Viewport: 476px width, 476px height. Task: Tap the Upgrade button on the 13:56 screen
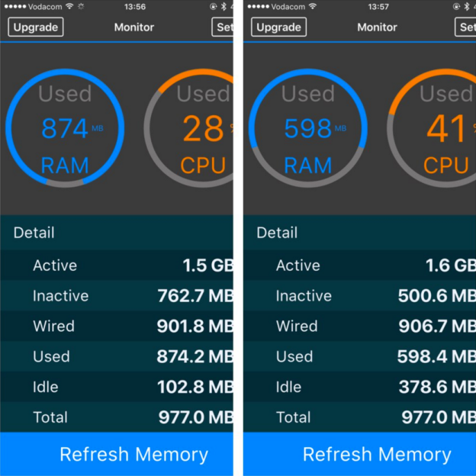pyautogui.click(x=35, y=27)
